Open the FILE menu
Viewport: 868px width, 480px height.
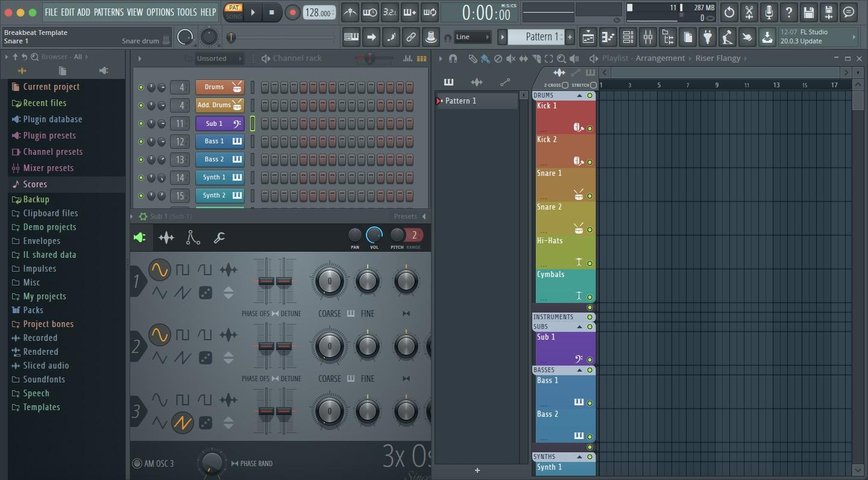[51, 12]
